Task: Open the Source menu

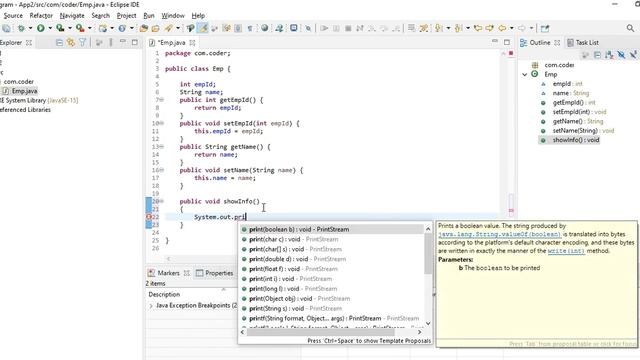Action: click(13, 16)
